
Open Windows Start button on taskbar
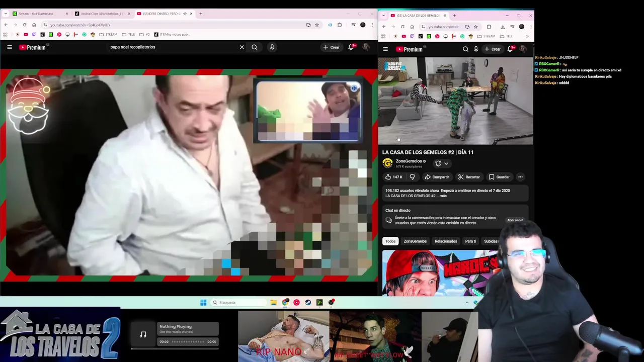pos(203,303)
